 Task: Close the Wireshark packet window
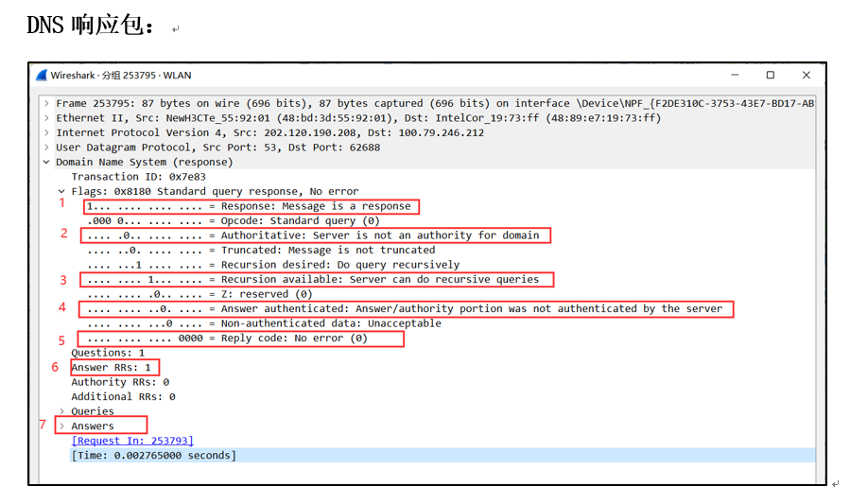[807, 75]
